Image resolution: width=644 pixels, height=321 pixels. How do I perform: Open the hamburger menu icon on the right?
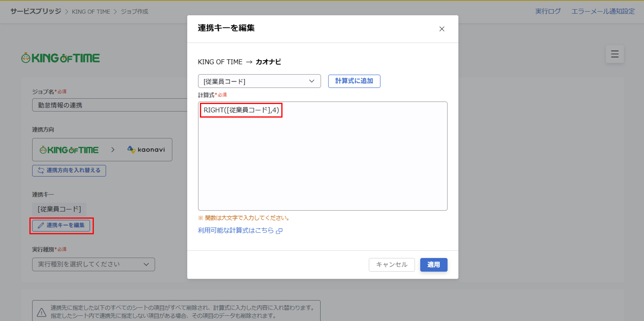pos(615,54)
